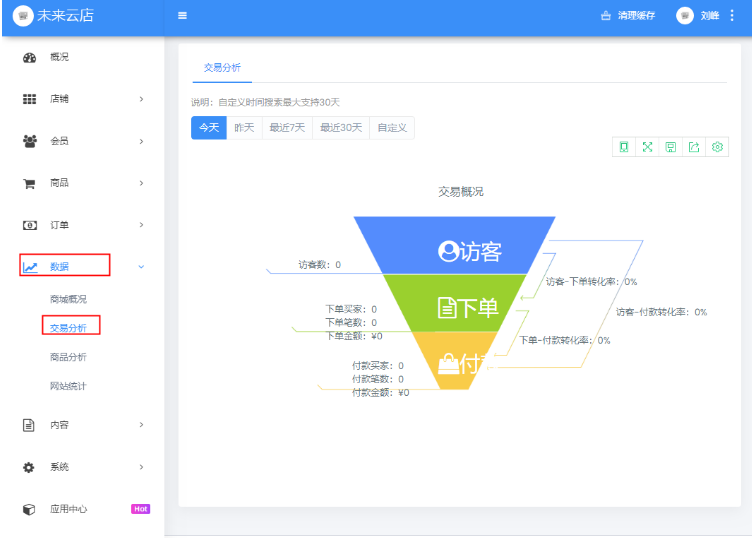Click the 刘峰 username
The image size is (752, 538).
710,16
